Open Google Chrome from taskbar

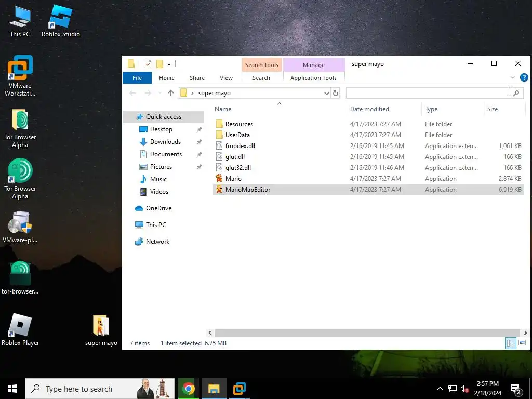point(189,389)
